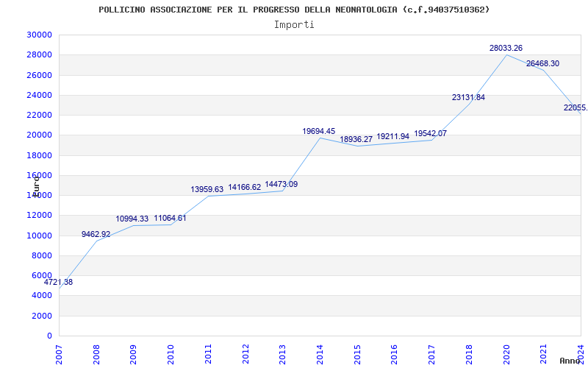Screen dimensions: 588x368
Task: Click y-axis value 20000
Action: 39,135
